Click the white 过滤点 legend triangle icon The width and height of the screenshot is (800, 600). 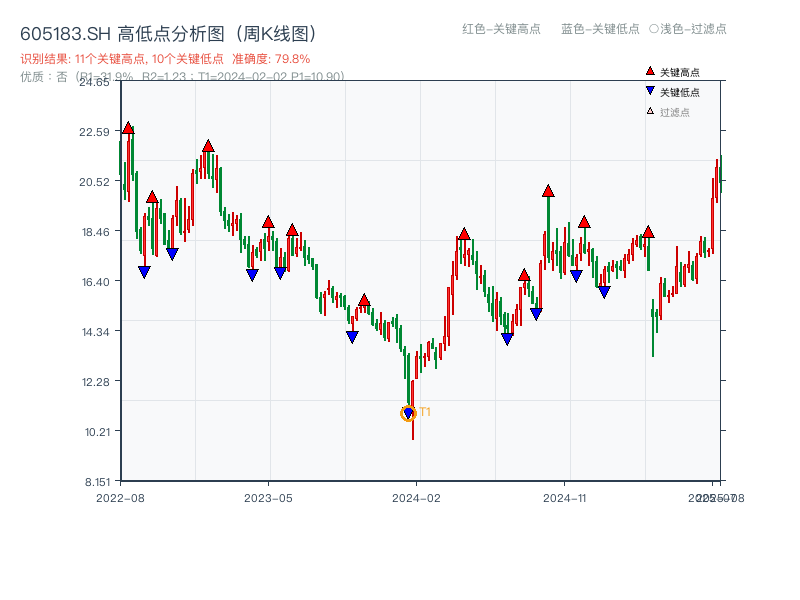pos(650,111)
